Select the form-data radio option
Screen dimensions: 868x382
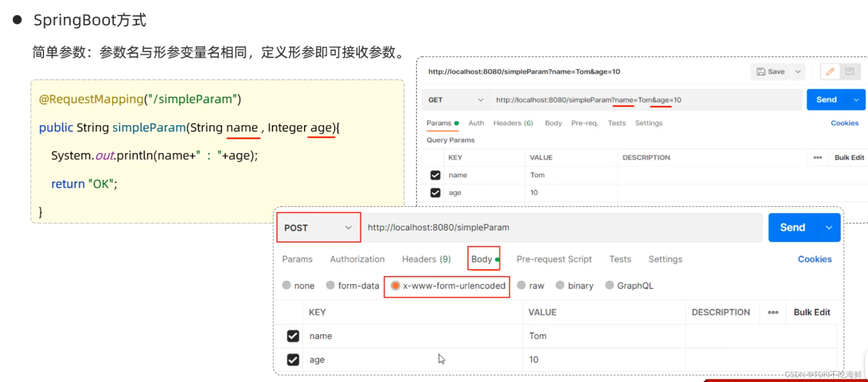coord(330,285)
